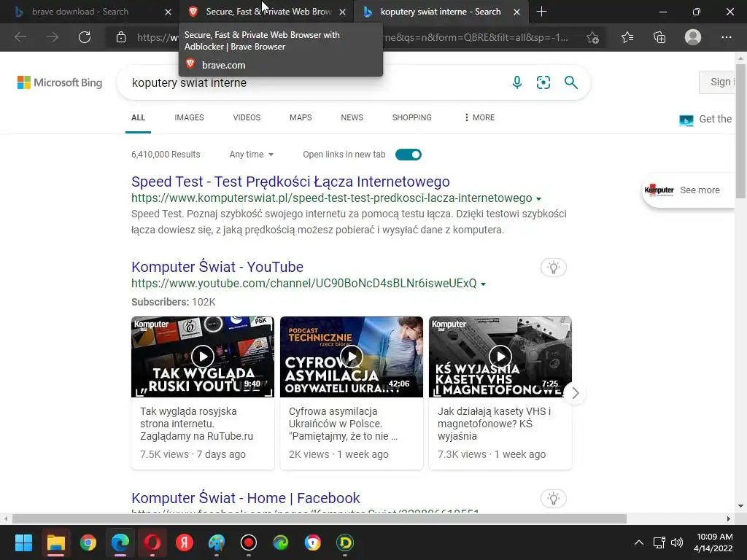Click lightbulb icon beside Facebook result
The height and width of the screenshot is (560, 747).
[x=553, y=499]
